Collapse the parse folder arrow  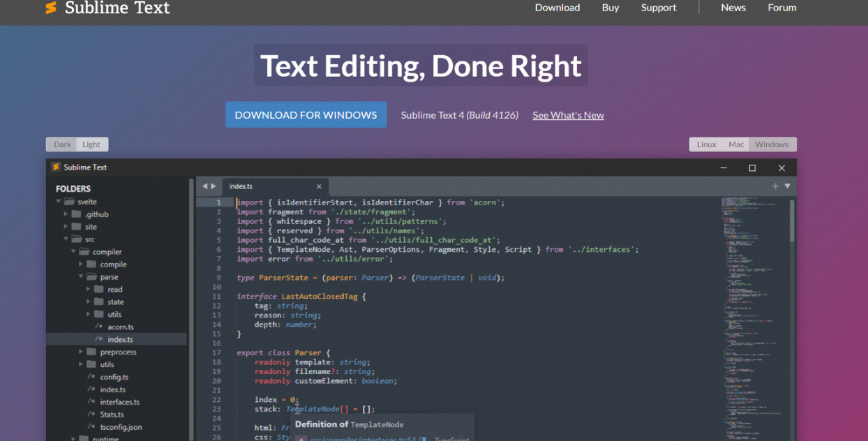(x=81, y=277)
